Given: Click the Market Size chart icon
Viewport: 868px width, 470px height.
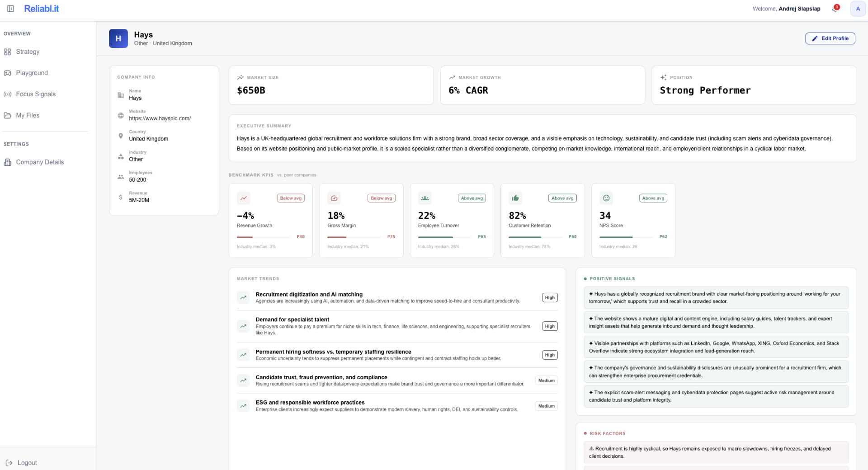Looking at the screenshot, I should 240,77.
